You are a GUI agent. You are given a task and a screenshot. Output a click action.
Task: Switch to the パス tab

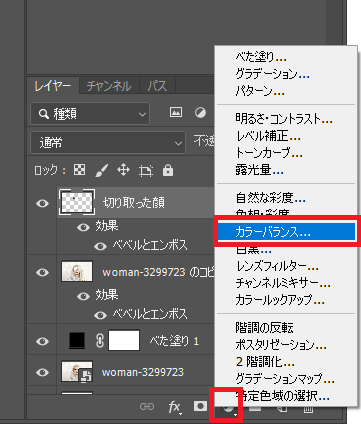[x=157, y=86]
